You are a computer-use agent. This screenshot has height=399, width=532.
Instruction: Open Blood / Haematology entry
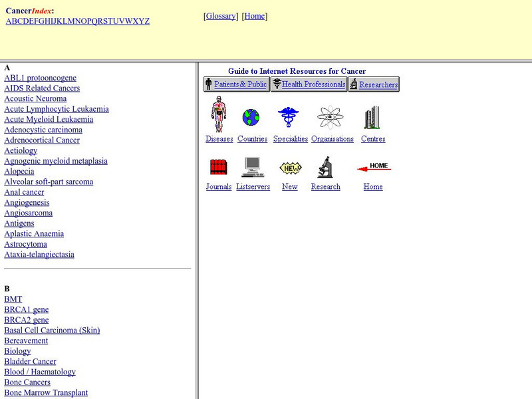(x=40, y=372)
